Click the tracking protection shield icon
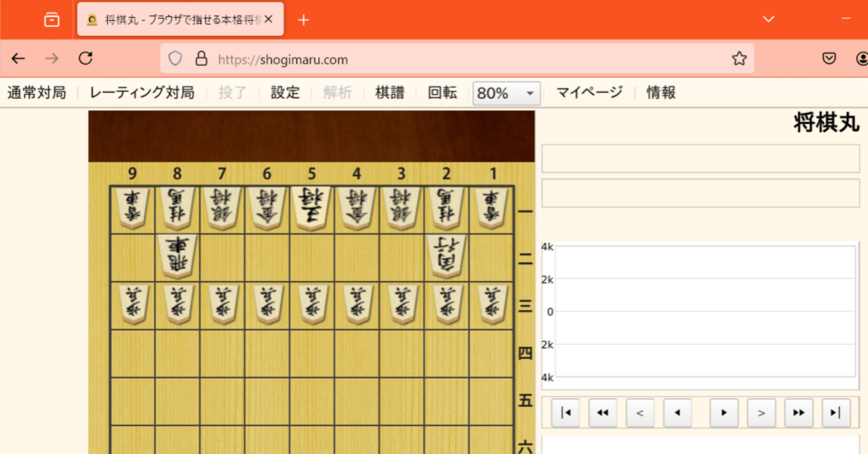The image size is (868, 454). pos(174,59)
